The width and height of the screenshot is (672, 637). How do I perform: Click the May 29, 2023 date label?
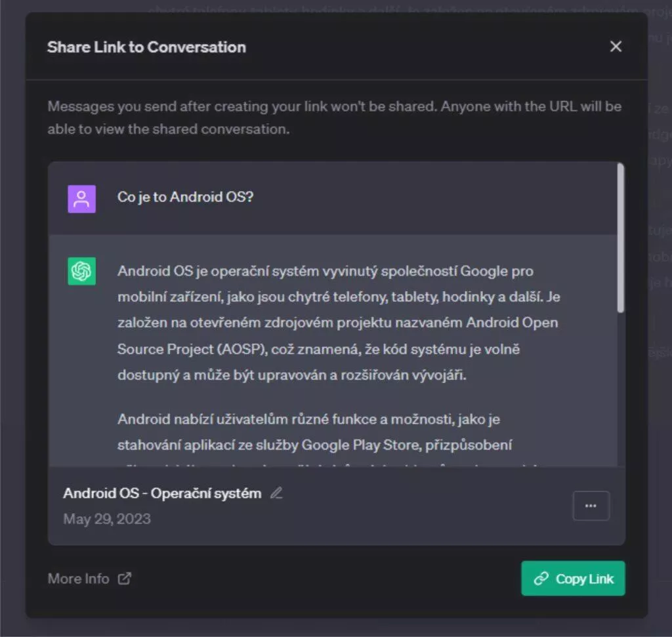pyautogui.click(x=107, y=519)
